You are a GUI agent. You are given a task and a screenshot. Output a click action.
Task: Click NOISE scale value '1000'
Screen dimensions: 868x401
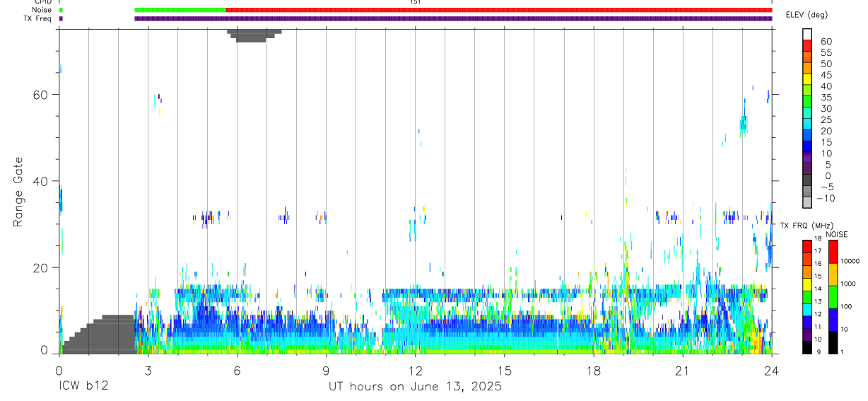pos(848,283)
